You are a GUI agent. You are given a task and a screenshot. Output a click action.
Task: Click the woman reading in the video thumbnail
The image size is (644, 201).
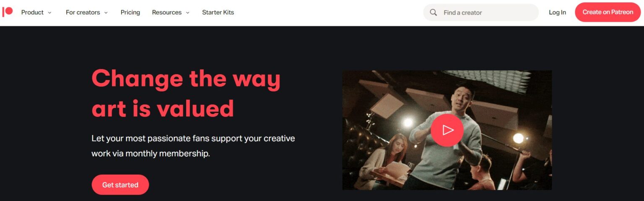click(391, 162)
